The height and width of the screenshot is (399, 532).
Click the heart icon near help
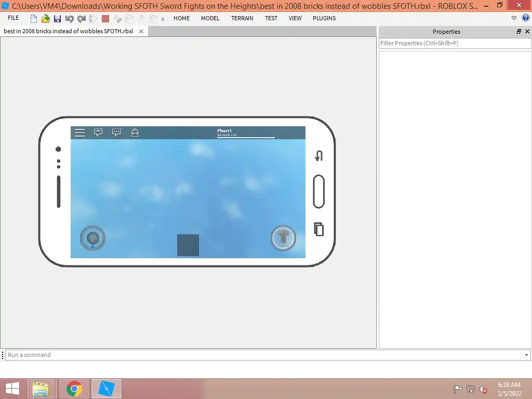click(x=514, y=18)
